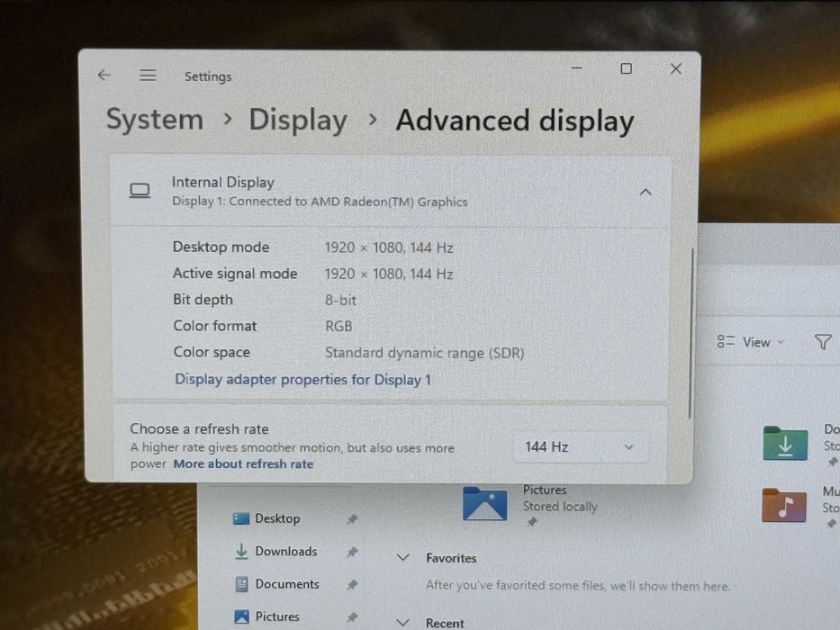
Task: Navigate to System breadcrumb
Action: (x=155, y=119)
